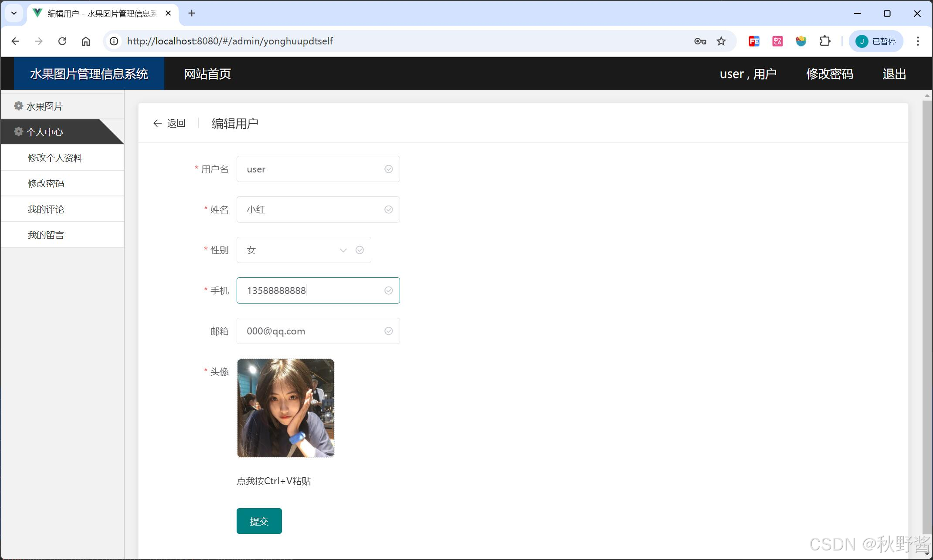Go to the browser home page icon

point(86,41)
